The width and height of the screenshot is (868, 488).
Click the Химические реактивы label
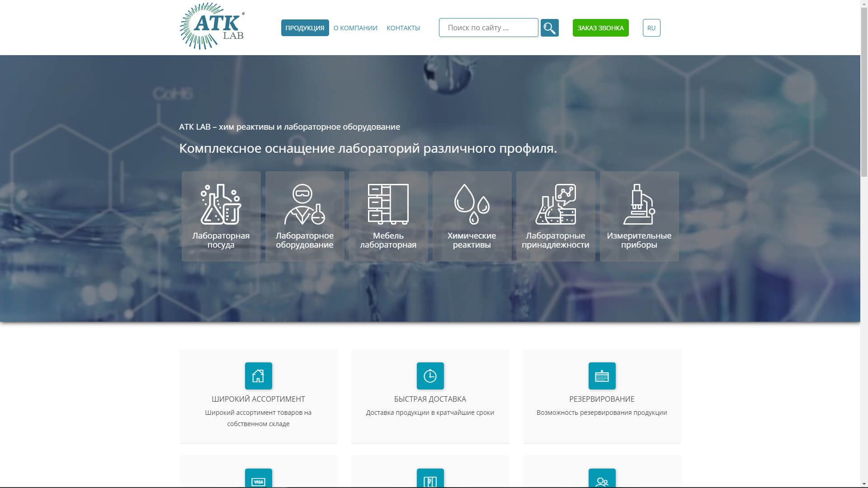pyautogui.click(x=472, y=240)
